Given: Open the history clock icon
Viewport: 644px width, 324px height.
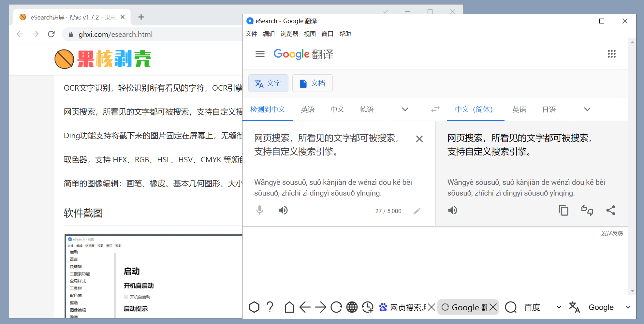Looking at the screenshot, I should point(368,307).
